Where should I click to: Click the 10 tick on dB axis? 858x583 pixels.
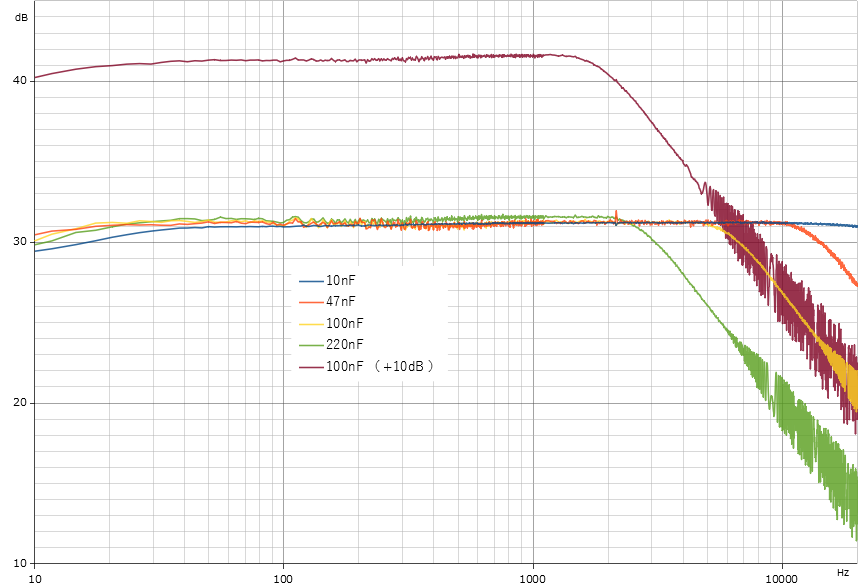[x=20, y=563]
